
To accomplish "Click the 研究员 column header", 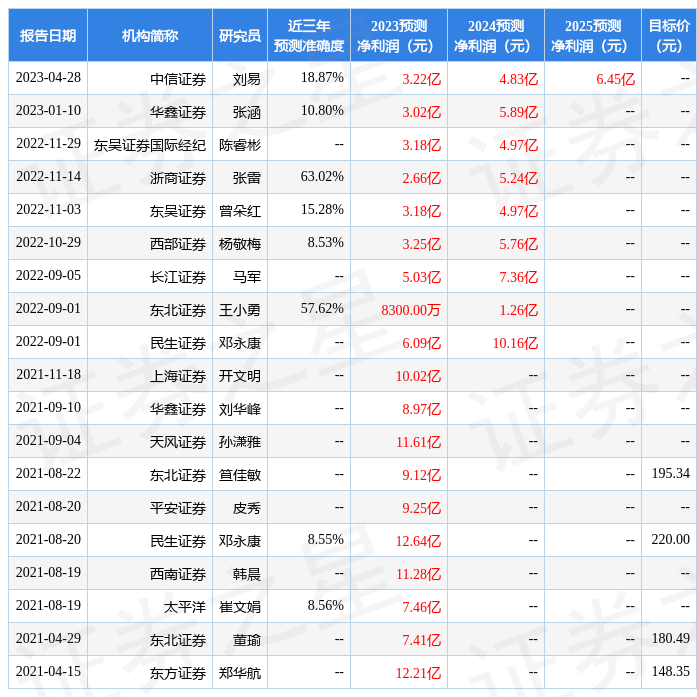I will (x=240, y=35).
